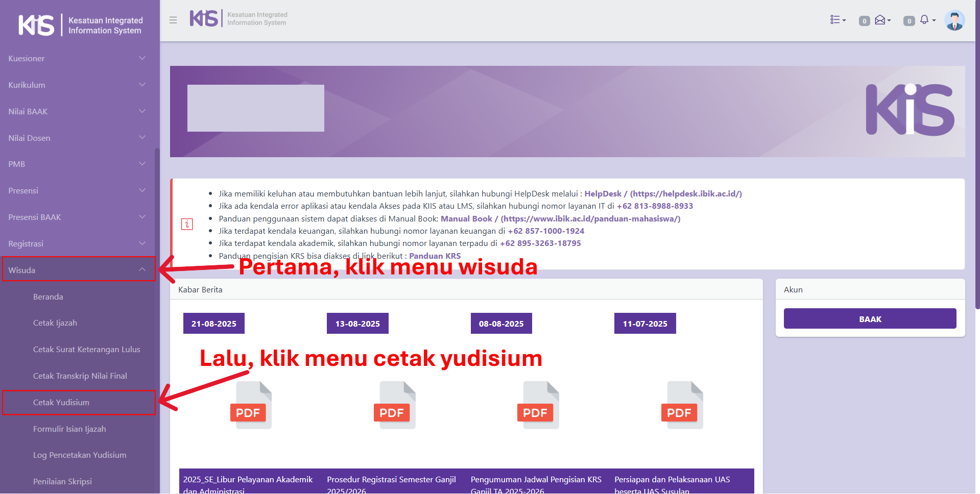Open the Panduan KRS link
This screenshot has height=494, width=980.
tap(435, 256)
